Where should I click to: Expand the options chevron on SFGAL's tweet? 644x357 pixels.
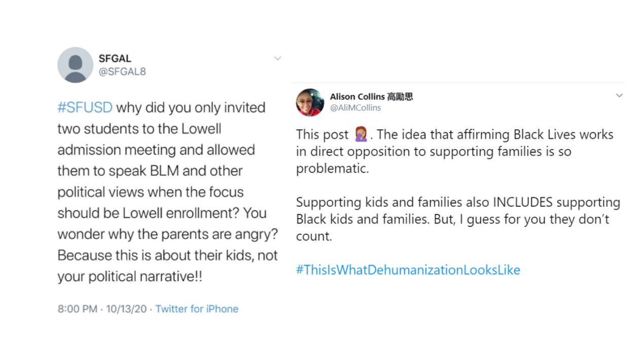277,58
